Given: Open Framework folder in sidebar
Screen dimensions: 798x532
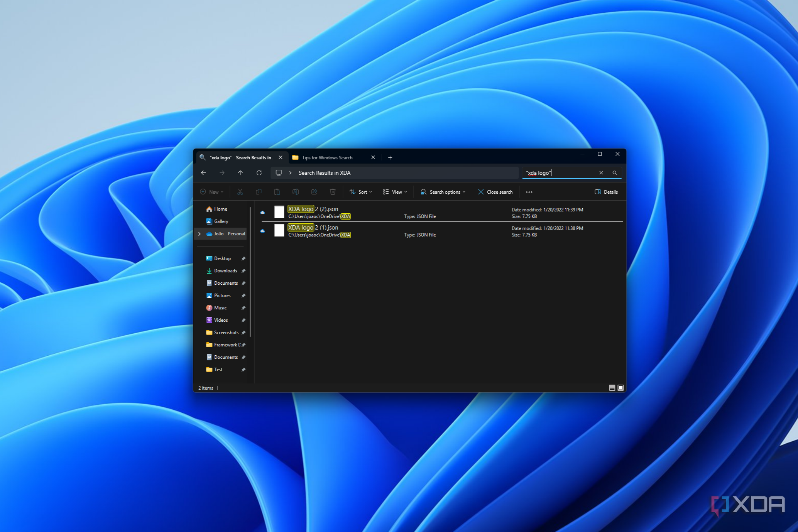Looking at the screenshot, I should 227,345.
